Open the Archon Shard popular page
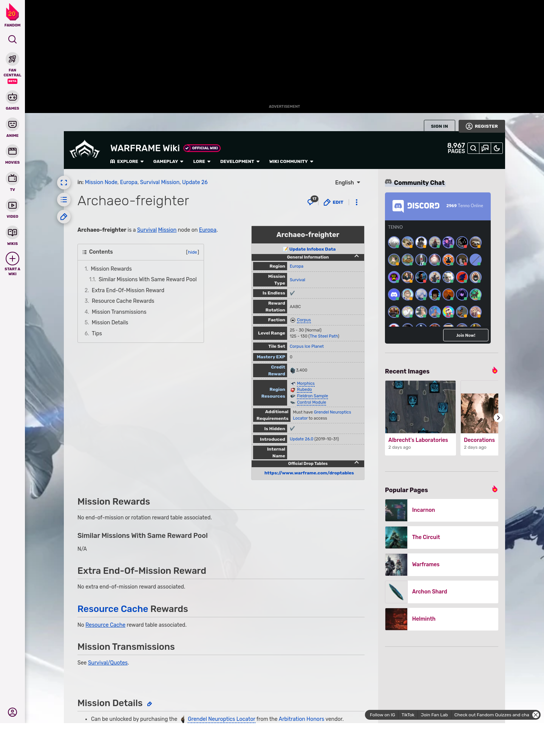 (442, 592)
